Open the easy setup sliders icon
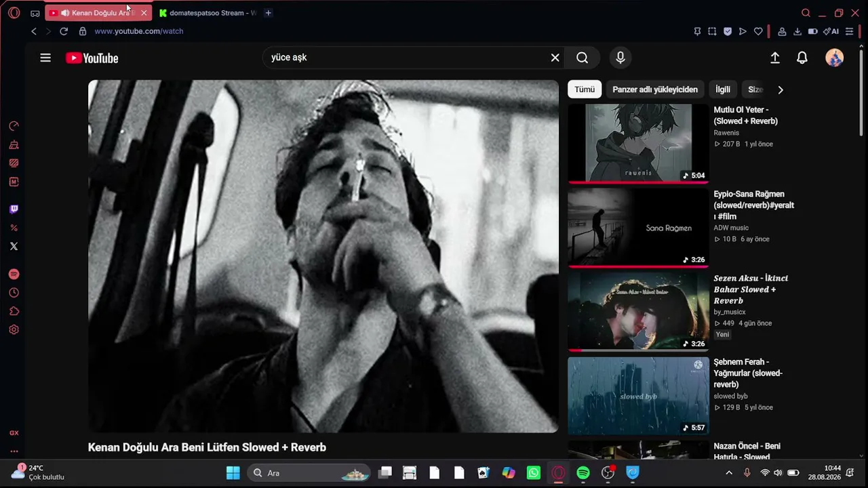The width and height of the screenshot is (868, 488). (x=849, y=31)
